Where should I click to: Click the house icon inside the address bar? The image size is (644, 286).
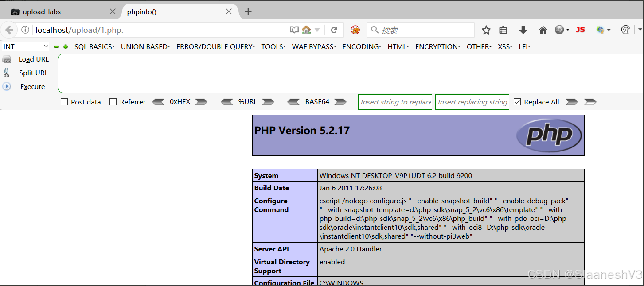306,30
